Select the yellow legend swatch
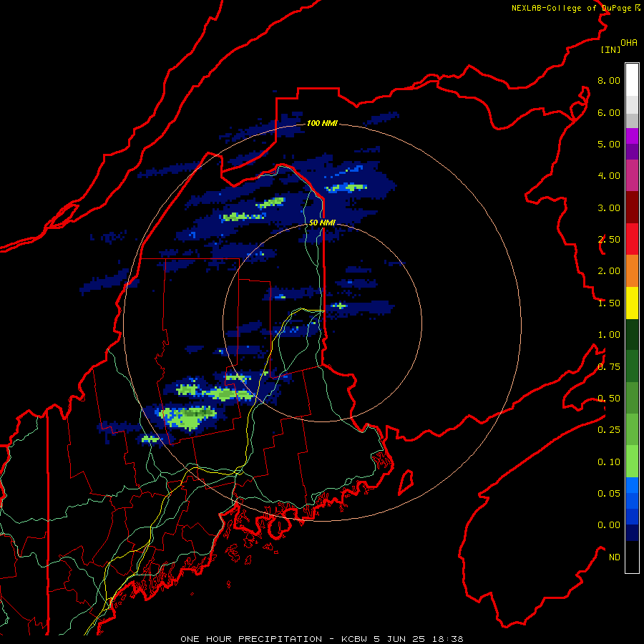Image resolution: width=644 pixels, height=644 pixels. (x=632, y=303)
